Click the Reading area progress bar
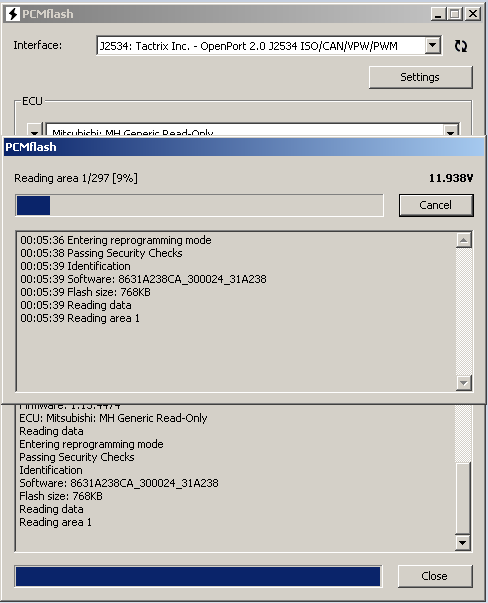This screenshot has height=603, width=488. coord(199,205)
